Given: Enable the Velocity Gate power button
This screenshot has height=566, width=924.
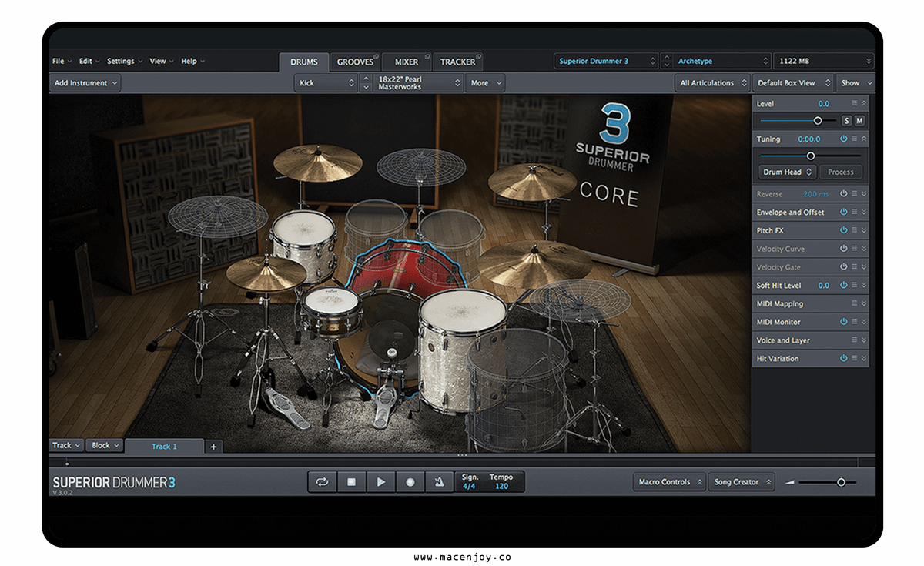Looking at the screenshot, I should pyautogui.click(x=844, y=267).
